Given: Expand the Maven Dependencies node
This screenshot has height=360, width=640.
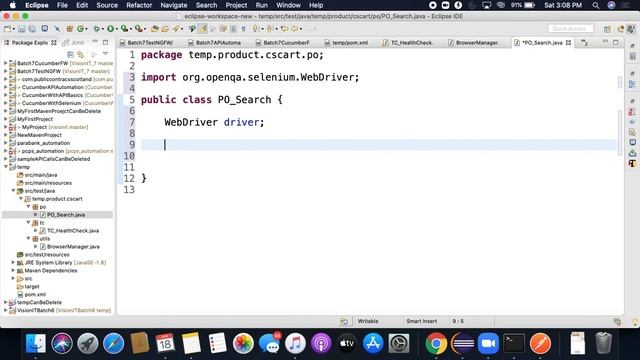Looking at the screenshot, I should point(13,271).
